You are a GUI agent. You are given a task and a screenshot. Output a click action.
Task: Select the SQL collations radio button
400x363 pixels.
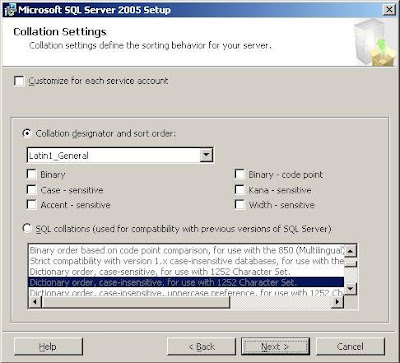27,229
